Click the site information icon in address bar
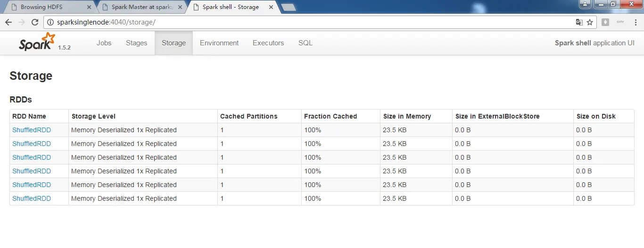 click(x=50, y=22)
